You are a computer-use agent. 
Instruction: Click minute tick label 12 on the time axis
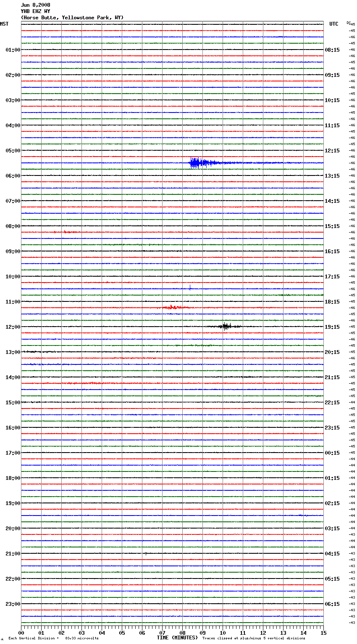click(263, 633)
